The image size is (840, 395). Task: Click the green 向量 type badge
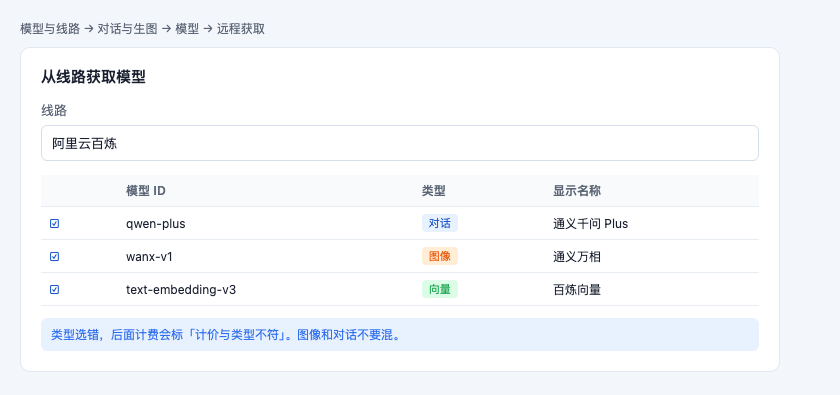click(440, 289)
